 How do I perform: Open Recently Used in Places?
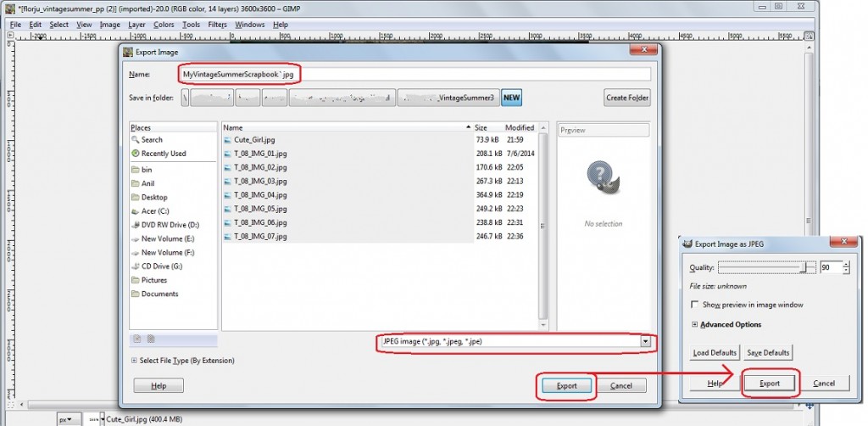[x=136, y=154]
